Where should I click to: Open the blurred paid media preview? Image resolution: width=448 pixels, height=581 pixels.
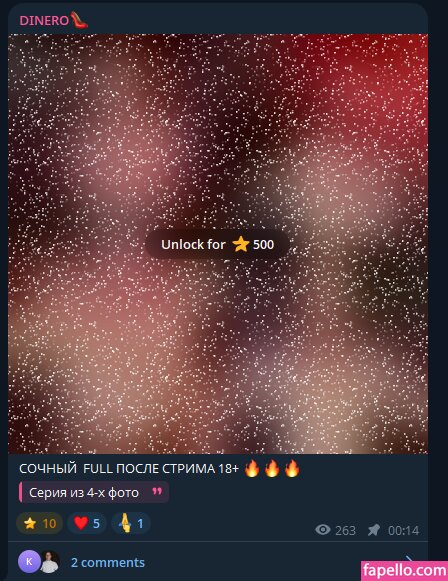click(218, 244)
